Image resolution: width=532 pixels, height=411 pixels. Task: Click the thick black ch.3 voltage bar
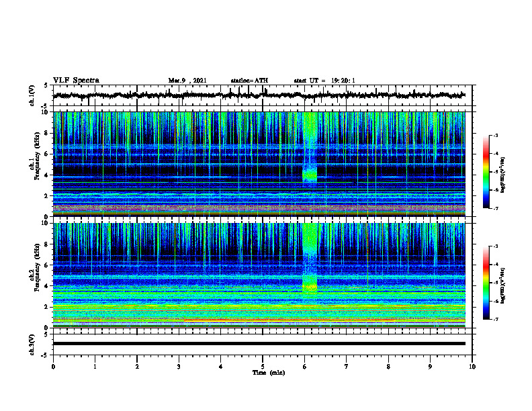259,344
